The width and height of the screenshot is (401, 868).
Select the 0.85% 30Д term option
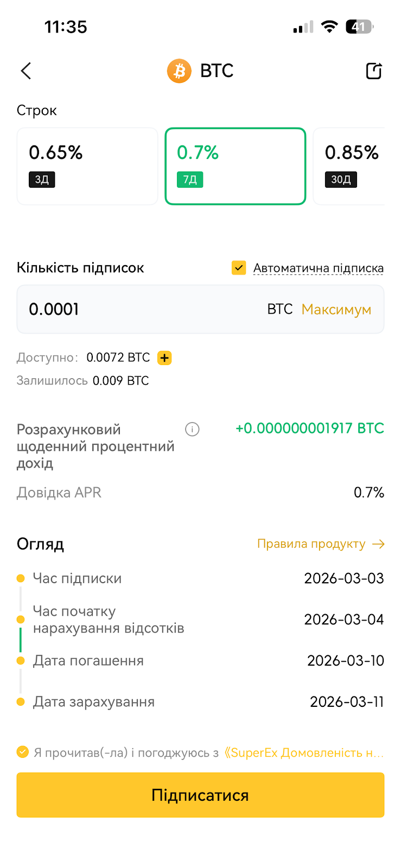tap(349, 166)
